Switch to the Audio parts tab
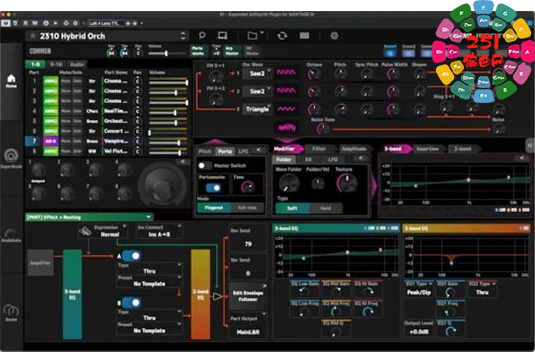This screenshot has width=535, height=363. (77, 64)
